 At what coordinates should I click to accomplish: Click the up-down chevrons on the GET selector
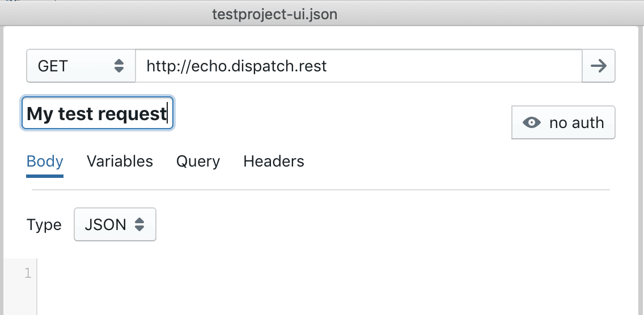(119, 66)
